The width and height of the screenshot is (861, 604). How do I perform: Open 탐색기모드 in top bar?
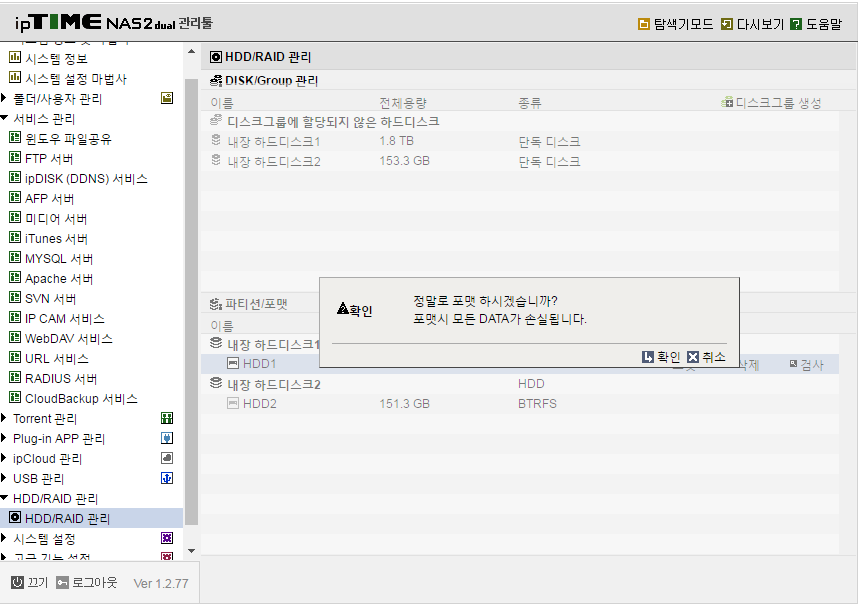[x=675, y=24]
